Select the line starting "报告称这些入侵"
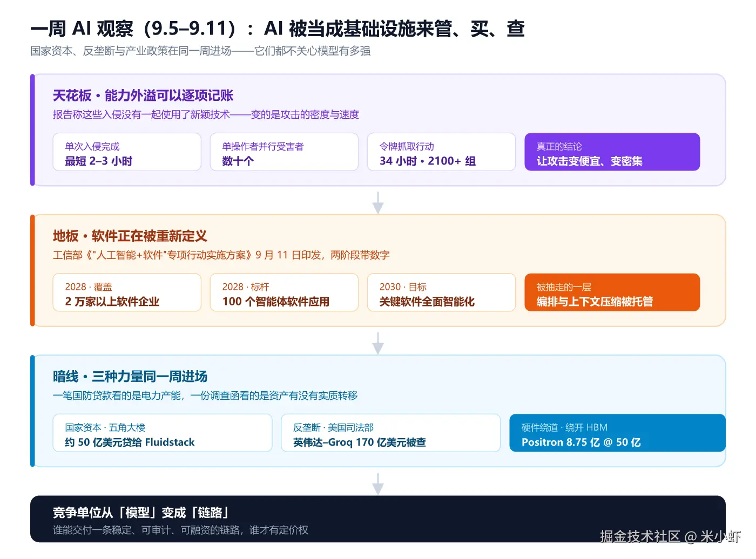This screenshot has height=559, width=756. click(206, 114)
